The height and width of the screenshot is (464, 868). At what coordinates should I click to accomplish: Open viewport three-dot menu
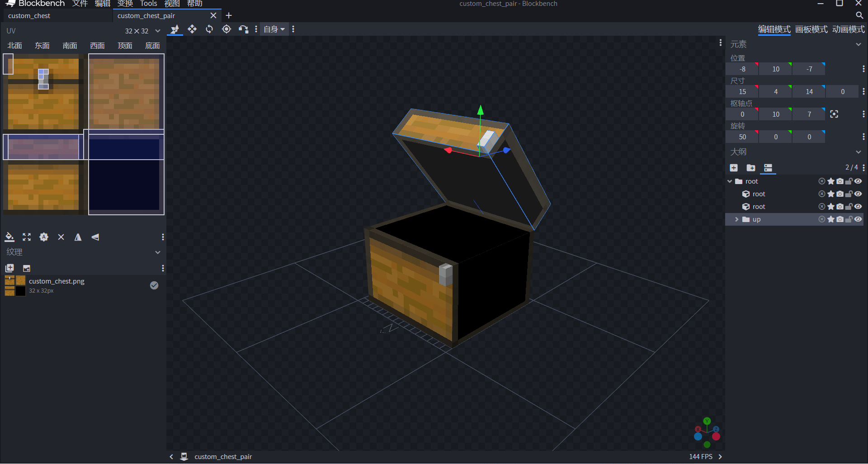tap(721, 43)
